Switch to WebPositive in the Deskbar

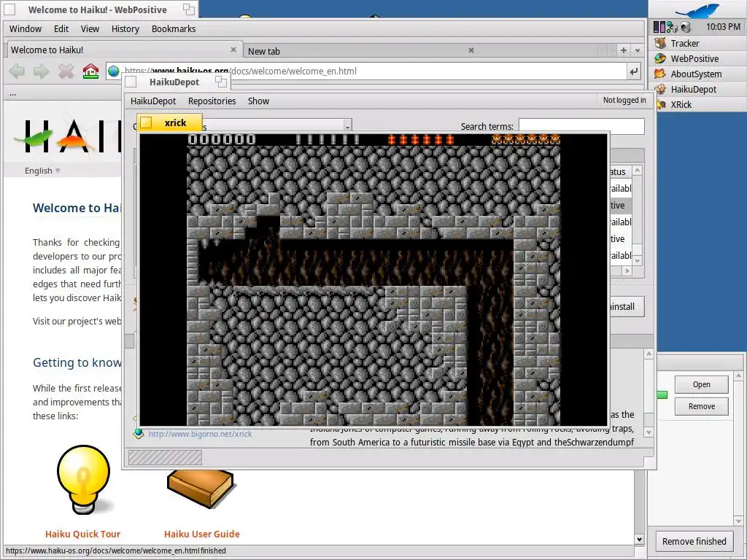[x=697, y=58]
